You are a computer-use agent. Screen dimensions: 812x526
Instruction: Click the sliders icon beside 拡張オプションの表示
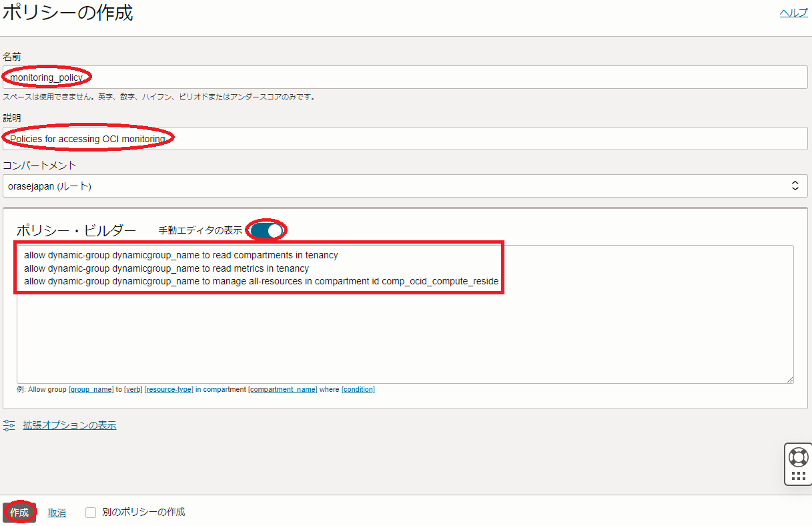click(9, 425)
